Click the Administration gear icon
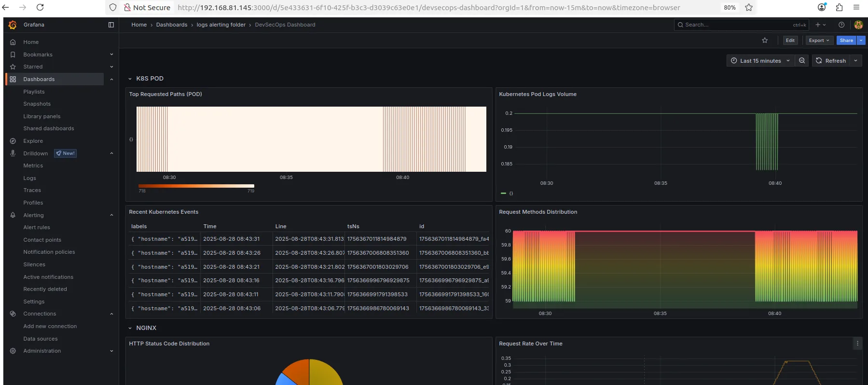868x385 pixels. (13, 351)
